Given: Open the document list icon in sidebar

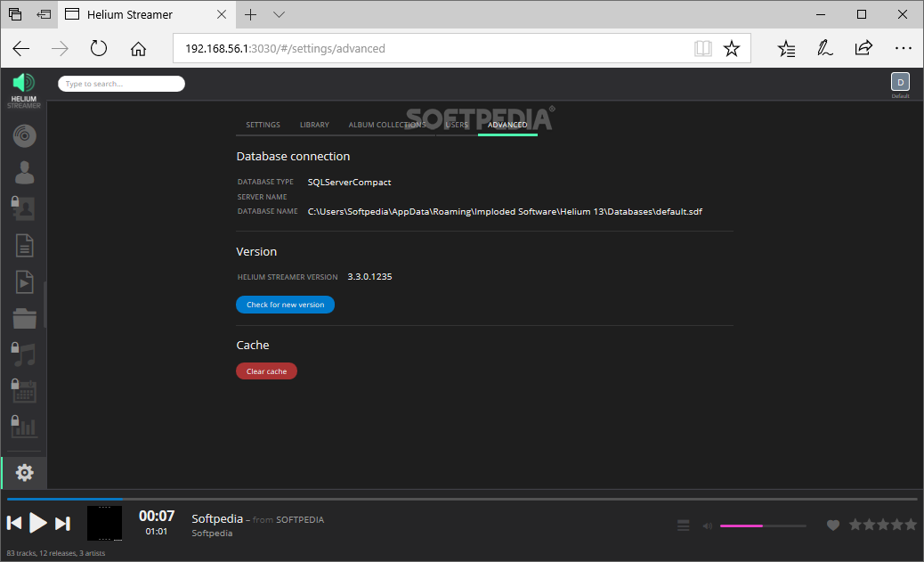Looking at the screenshot, I should click(24, 245).
